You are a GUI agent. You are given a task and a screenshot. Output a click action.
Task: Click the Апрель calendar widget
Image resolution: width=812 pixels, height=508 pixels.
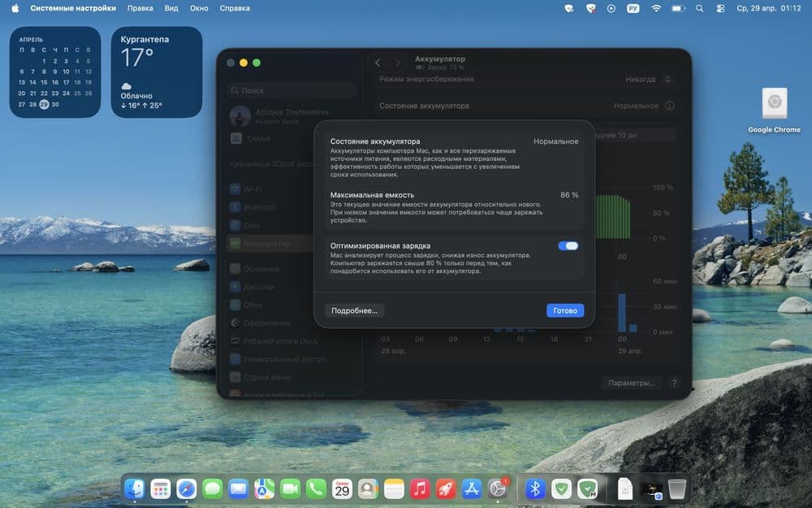coord(55,72)
